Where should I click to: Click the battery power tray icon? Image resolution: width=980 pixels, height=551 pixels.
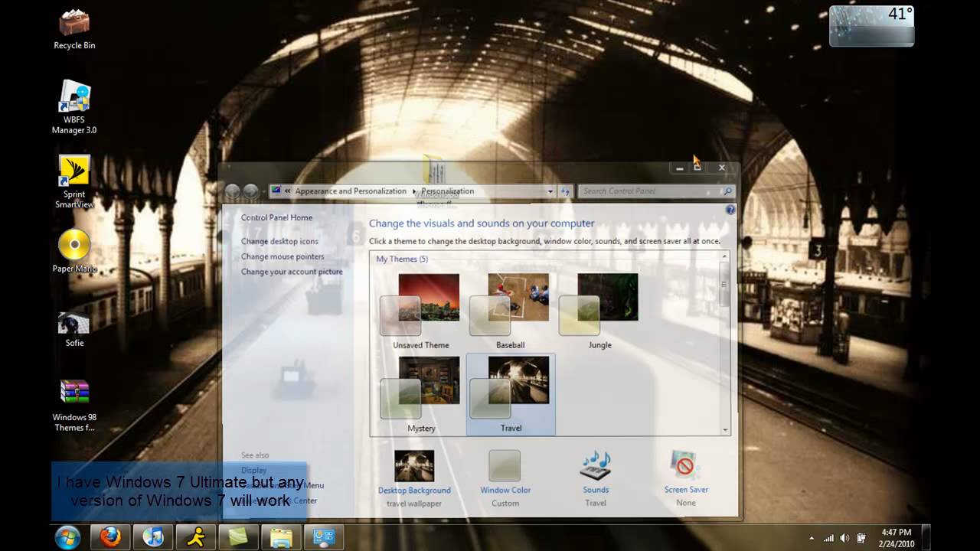click(861, 537)
